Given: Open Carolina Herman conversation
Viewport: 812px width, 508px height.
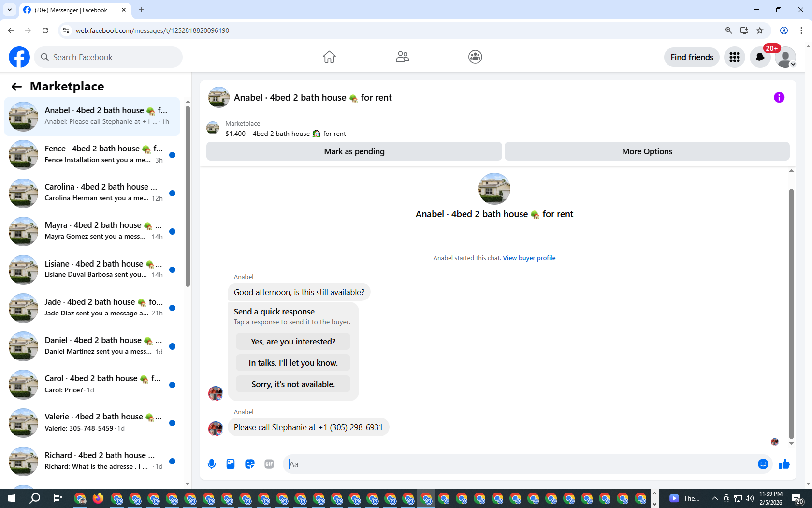Looking at the screenshot, I should tap(92, 193).
